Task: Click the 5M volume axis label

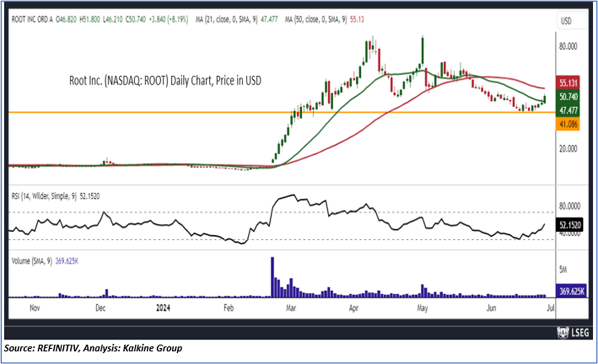Action: pos(563,270)
